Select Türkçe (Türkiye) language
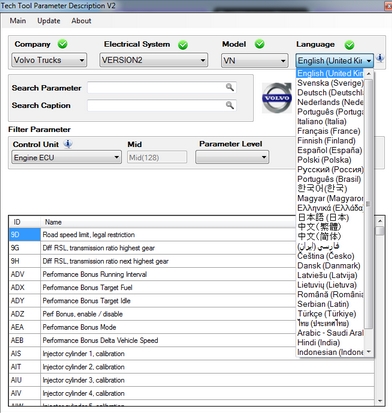The image size is (392, 413). (x=330, y=314)
